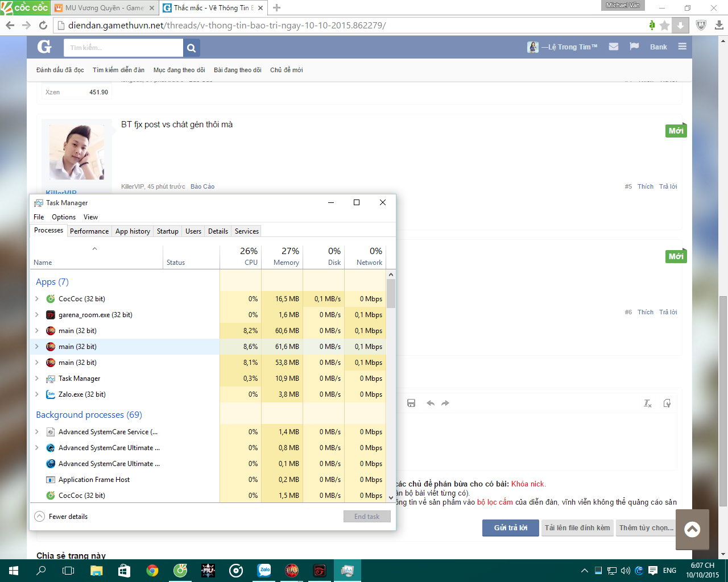This screenshot has width=728, height=582.
Task: Open the Options menu in Task Manager
Action: pyautogui.click(x=64, y=217)
